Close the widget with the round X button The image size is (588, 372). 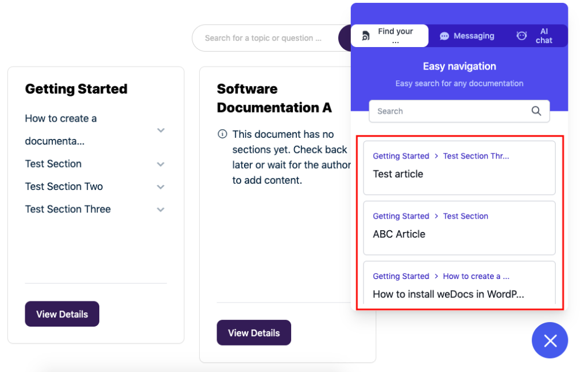click(550, 340)
